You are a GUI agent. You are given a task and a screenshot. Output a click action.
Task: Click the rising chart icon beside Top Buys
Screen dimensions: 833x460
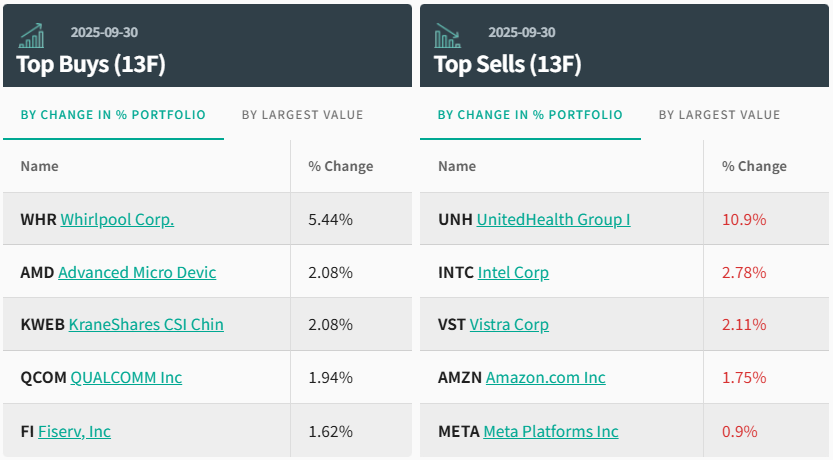31,35
